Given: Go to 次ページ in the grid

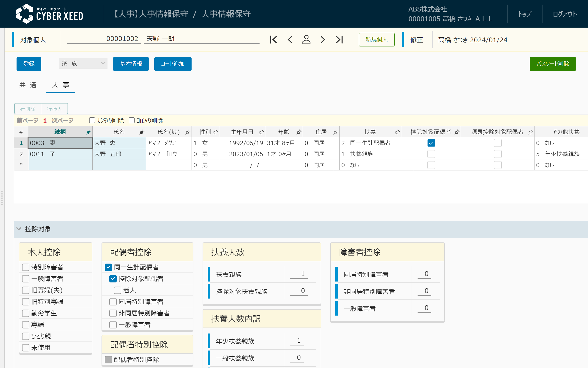Looking at the screenshot, I should [x=62, y=121].
